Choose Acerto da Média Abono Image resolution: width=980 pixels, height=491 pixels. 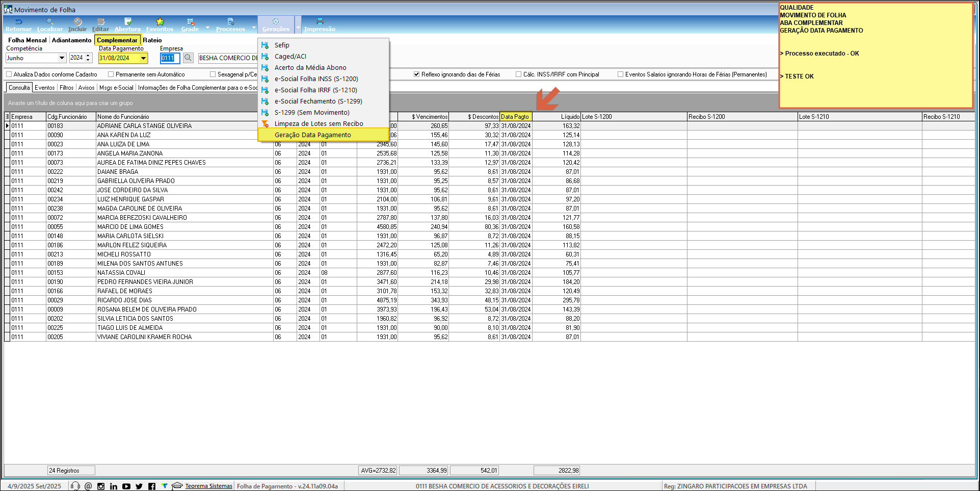[x=323, y=68]
